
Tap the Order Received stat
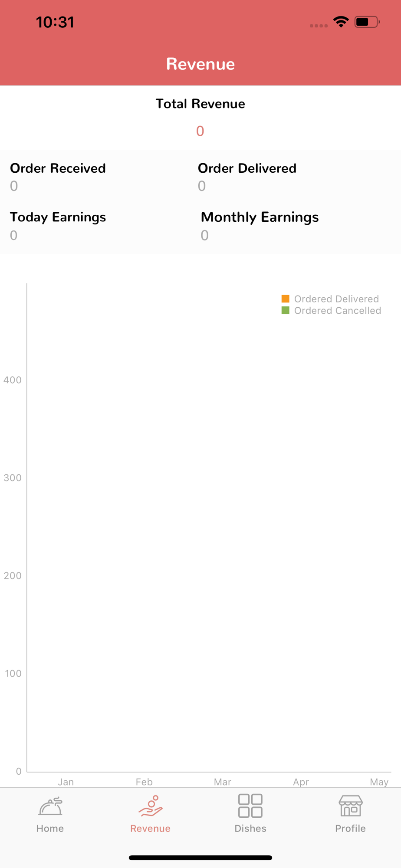58,177
